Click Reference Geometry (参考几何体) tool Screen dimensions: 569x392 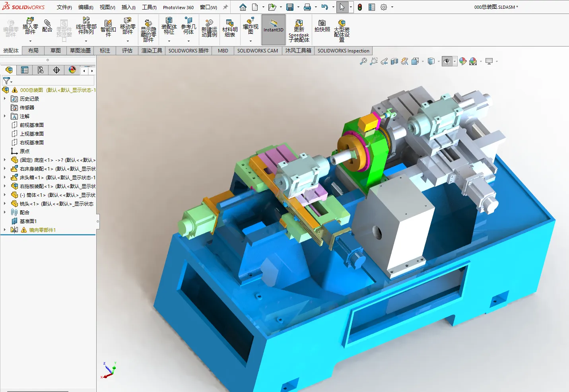pos(188,26)
